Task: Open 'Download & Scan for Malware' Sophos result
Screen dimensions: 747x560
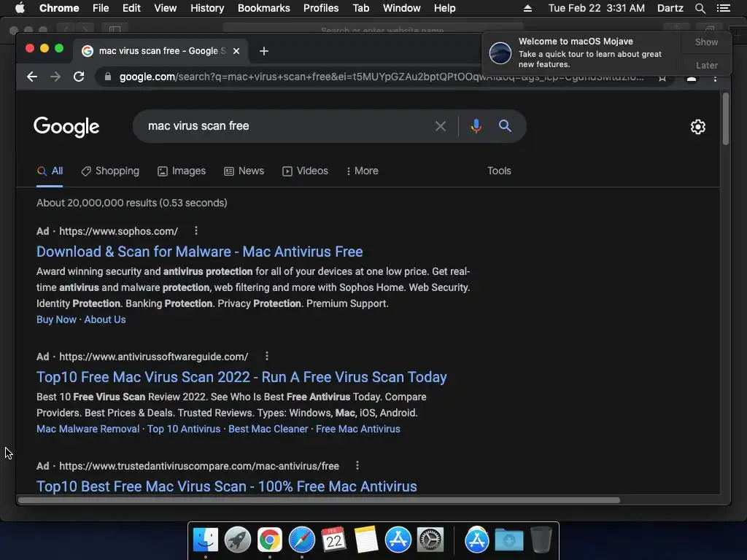Action: (200, 252)
